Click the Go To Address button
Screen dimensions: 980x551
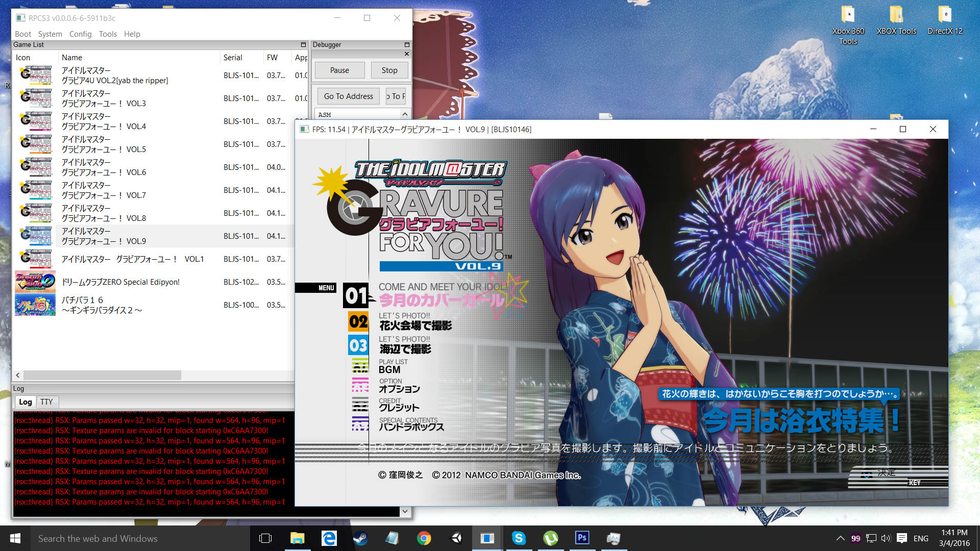click(349, 96)
